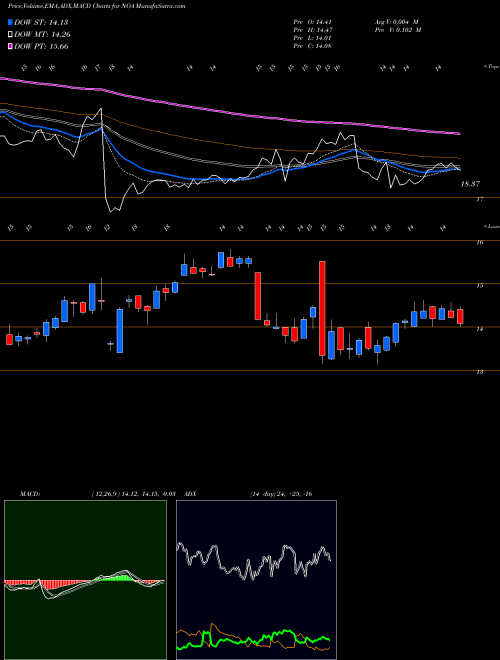Screen dimensions: 500x660
Task: Click the magenta DOW PT legend swatch
Action: pyautogui.click(x=11, y=47)
